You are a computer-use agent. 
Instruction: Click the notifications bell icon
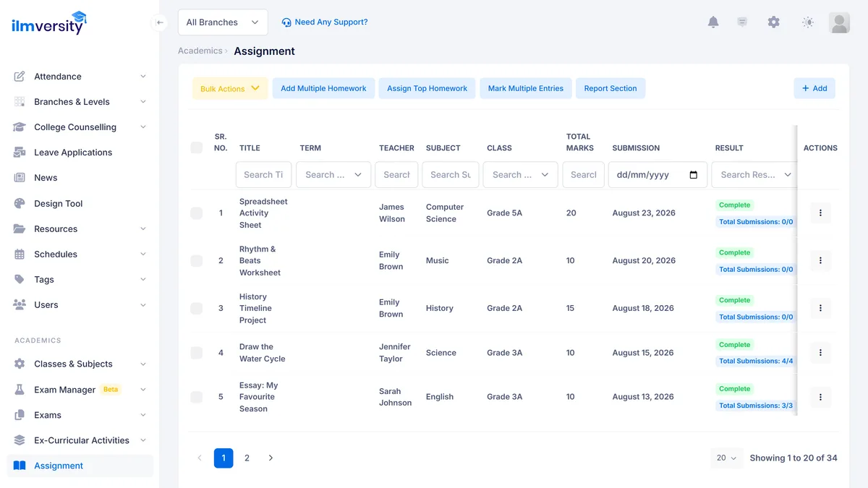pos(713,22)
